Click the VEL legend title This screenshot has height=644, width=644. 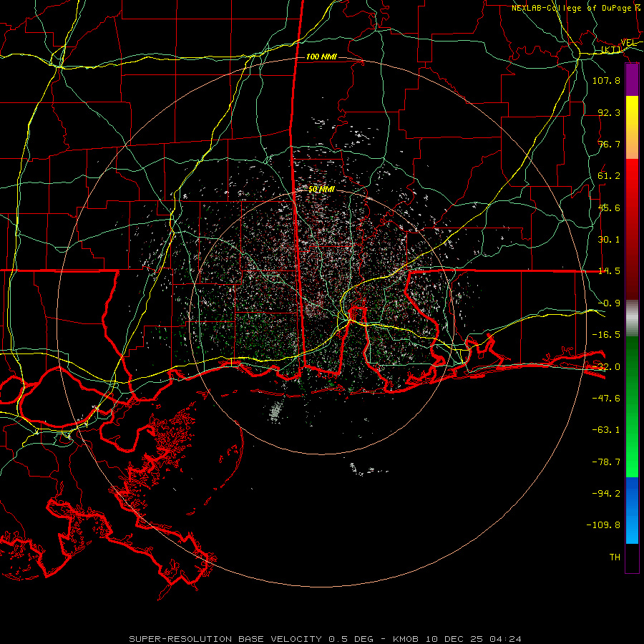pos(628,43)
